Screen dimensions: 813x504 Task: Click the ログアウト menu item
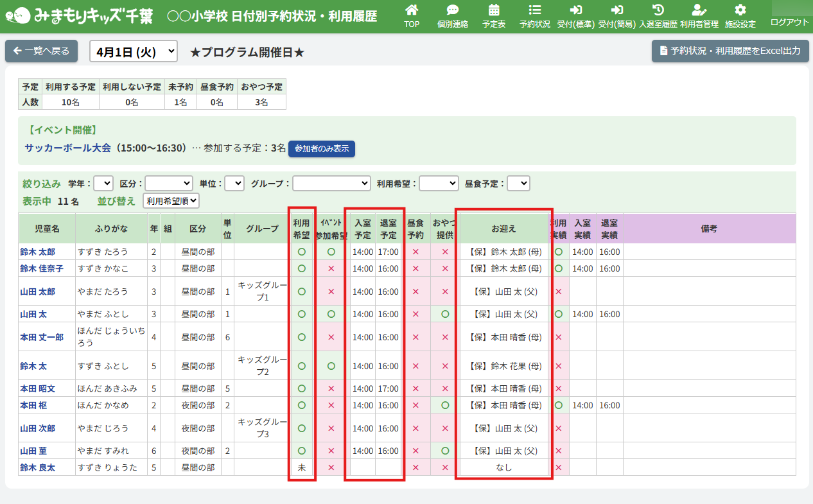(x=789, y=22)
